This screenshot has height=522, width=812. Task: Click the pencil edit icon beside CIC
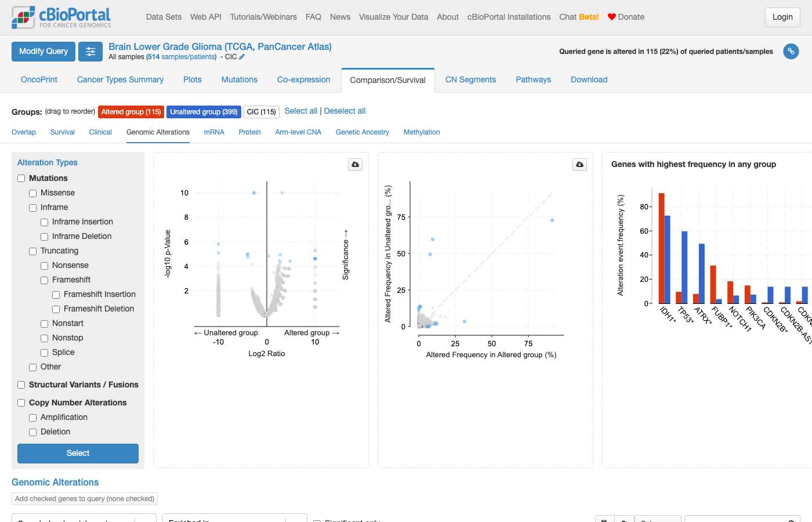pyautogui.click(x=242, y=57)
